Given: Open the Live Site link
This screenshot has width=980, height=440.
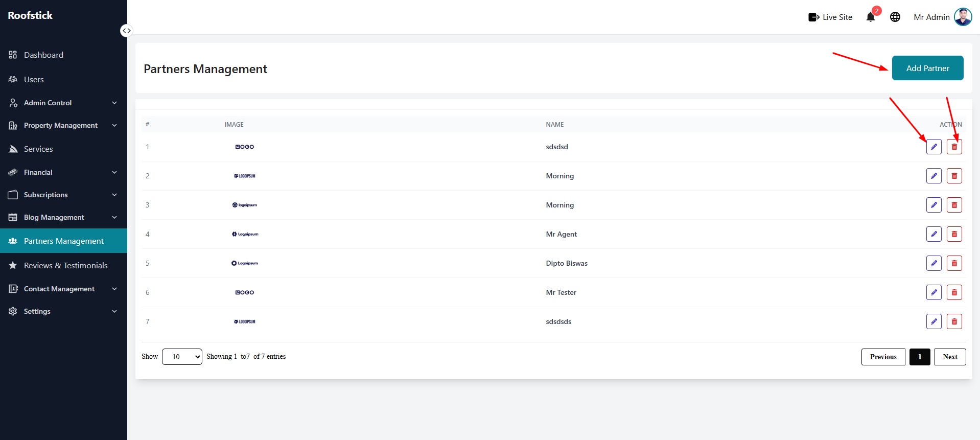Looking at the screenshot, I should [x=830, y=17].
